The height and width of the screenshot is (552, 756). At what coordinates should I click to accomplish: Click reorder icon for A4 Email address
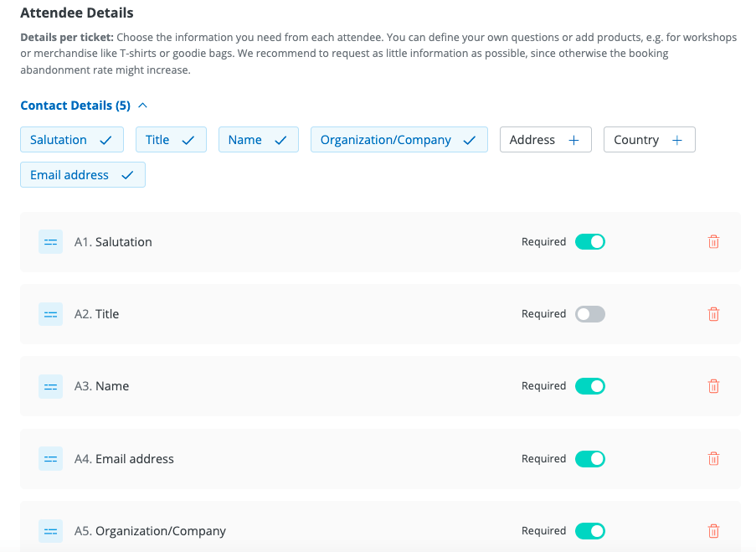(50, 459)
